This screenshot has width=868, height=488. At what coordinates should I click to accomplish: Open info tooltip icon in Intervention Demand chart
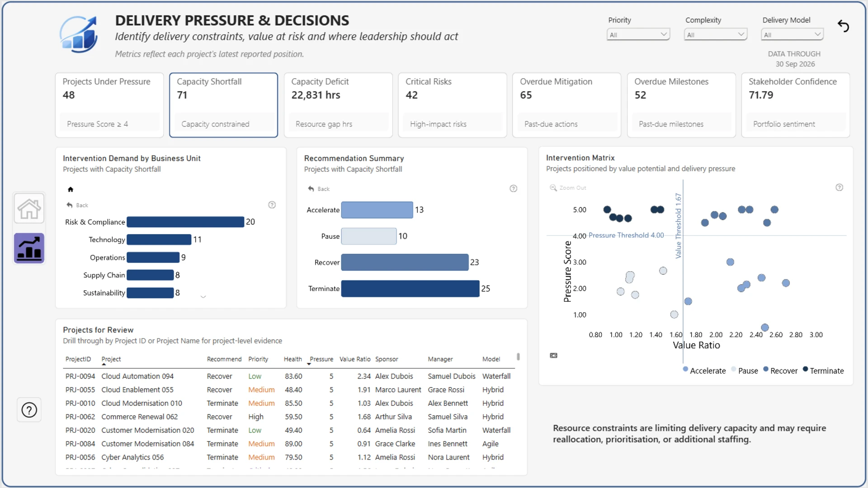click(272, 205)
